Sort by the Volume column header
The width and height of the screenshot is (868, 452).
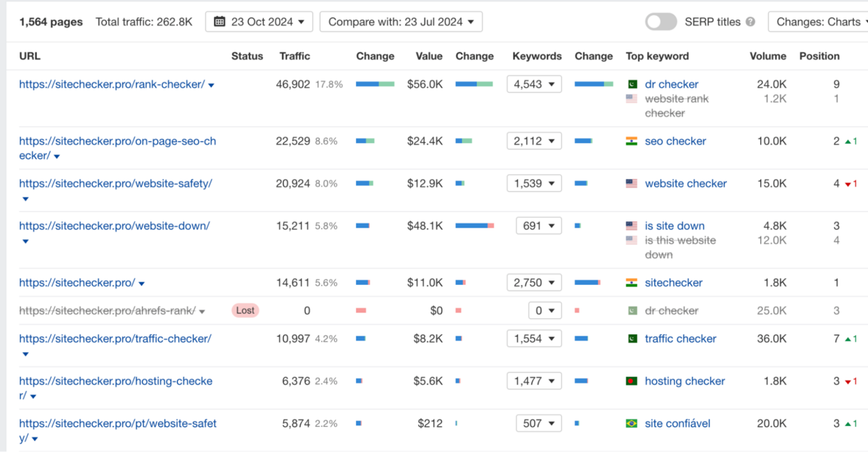[x=767, y=56]
